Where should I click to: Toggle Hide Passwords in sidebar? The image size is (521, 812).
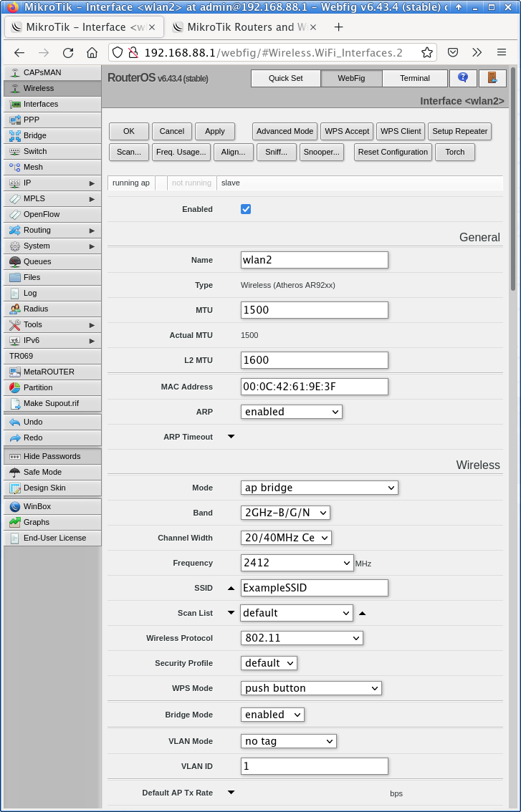pos(52,456)
